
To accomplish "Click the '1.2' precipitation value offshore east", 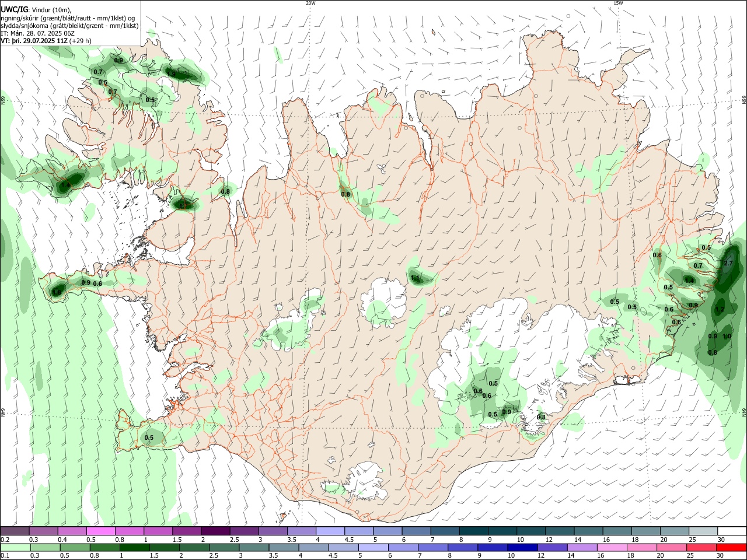I will coord(719,310).
